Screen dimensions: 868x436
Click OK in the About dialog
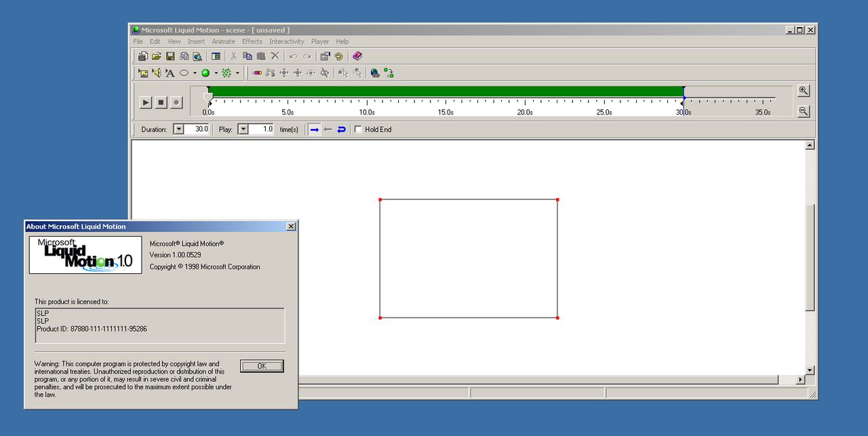click(262, 366)
